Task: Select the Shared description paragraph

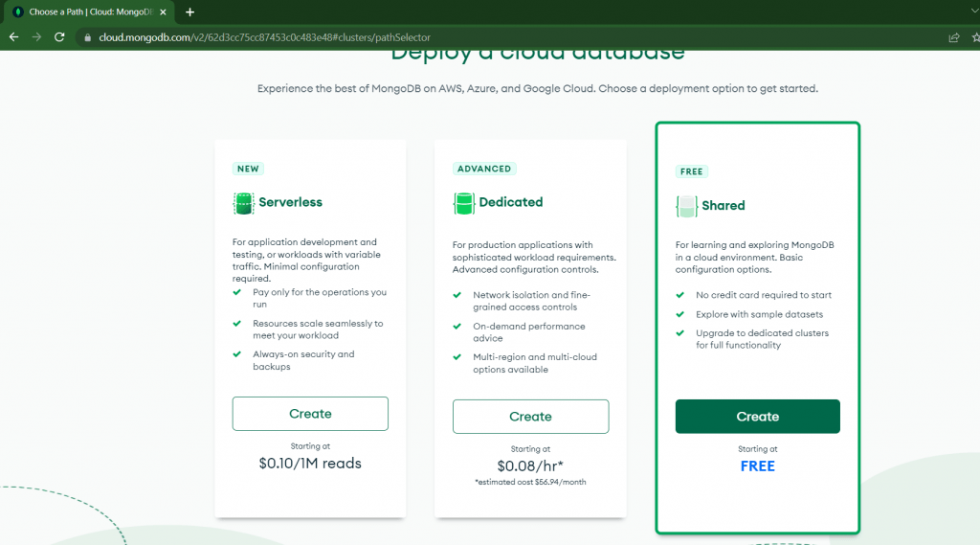Action: point(754,257)
